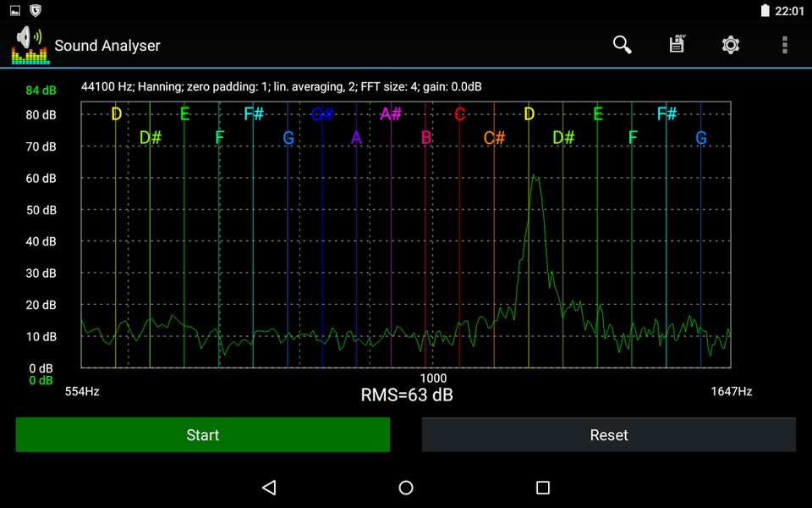The height and width of the screenshot is (508, 812).
Task: Tap the Sound Analyser app logo
Action: (x=30, y=46)
